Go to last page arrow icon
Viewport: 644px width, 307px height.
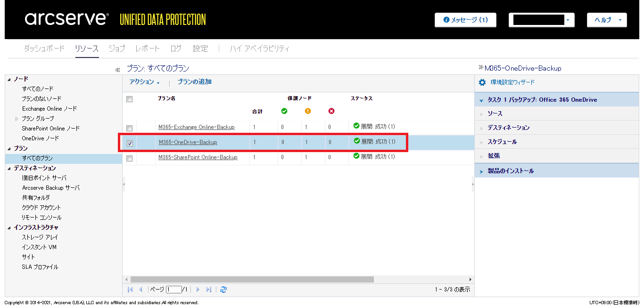tap(209, 290)
